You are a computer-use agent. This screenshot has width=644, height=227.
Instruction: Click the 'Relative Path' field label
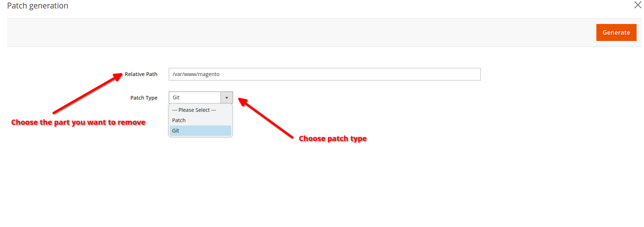coord(141,74)
